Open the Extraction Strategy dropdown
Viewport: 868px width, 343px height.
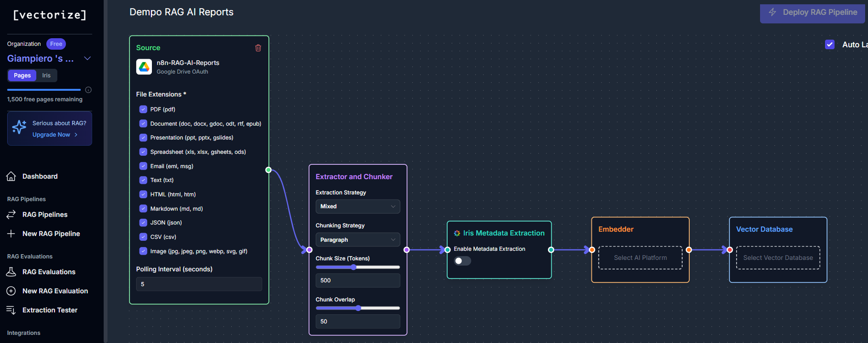pos(358,206)
